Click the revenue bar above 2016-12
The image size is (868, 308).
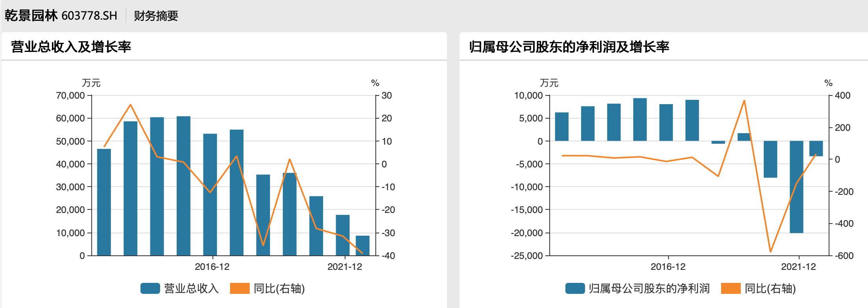210,194
